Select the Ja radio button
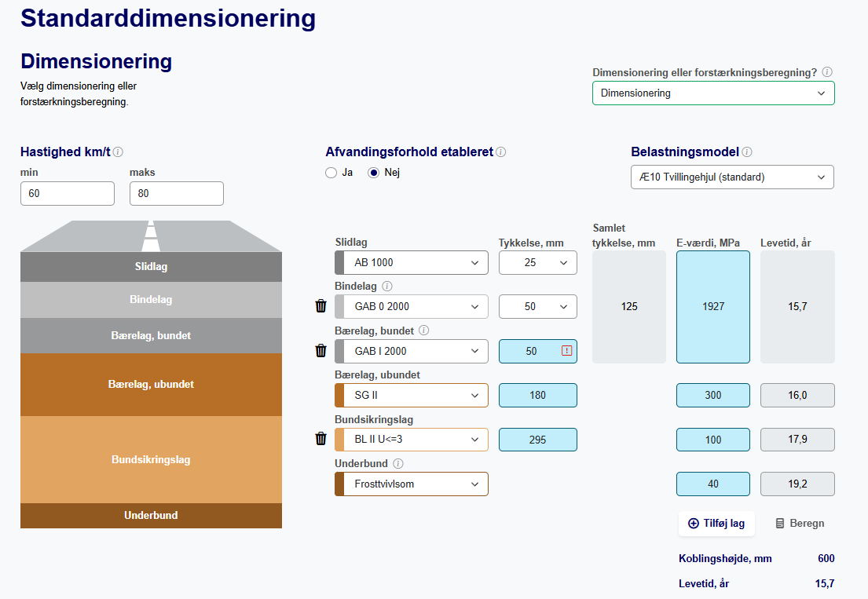The image size is (868, 599). pyautogui.click(x=331, y=173)
